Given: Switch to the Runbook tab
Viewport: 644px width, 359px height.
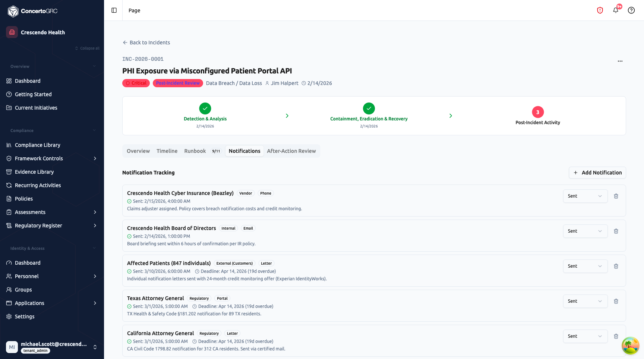Looking at the screenshot, I should (x=203, y=151).
